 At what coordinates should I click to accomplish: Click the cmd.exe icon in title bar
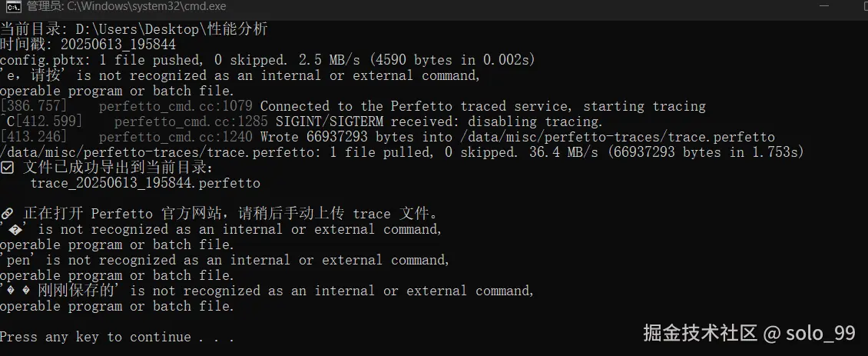[14, 7]
